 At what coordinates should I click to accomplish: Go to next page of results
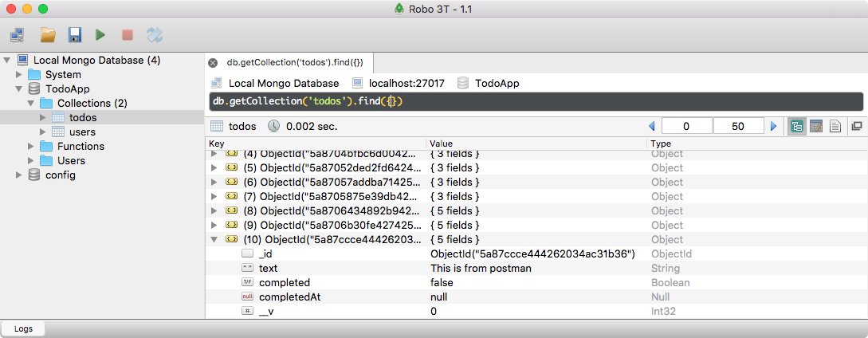772,126
